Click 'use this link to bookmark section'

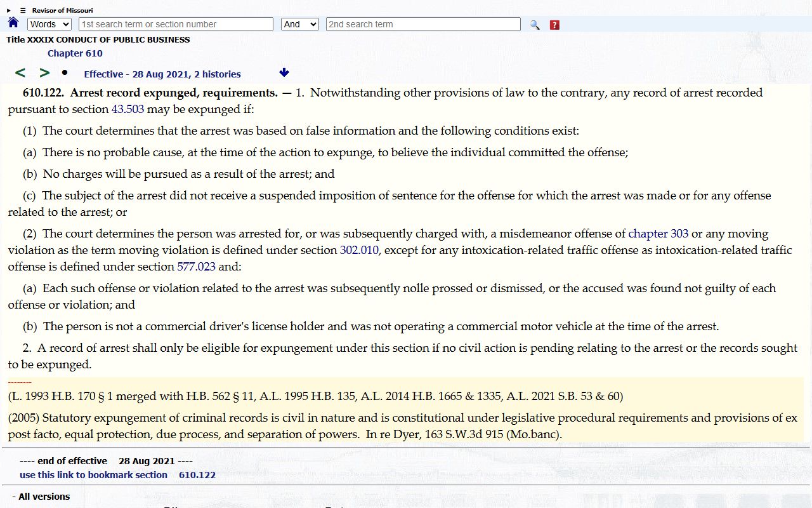pos(93,475)
